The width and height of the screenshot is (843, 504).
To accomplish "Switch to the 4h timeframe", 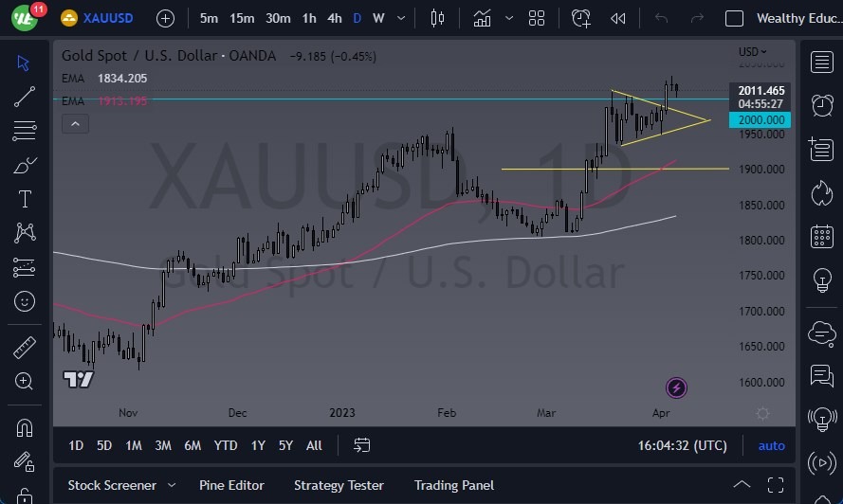I will click(x=335, y=18).
